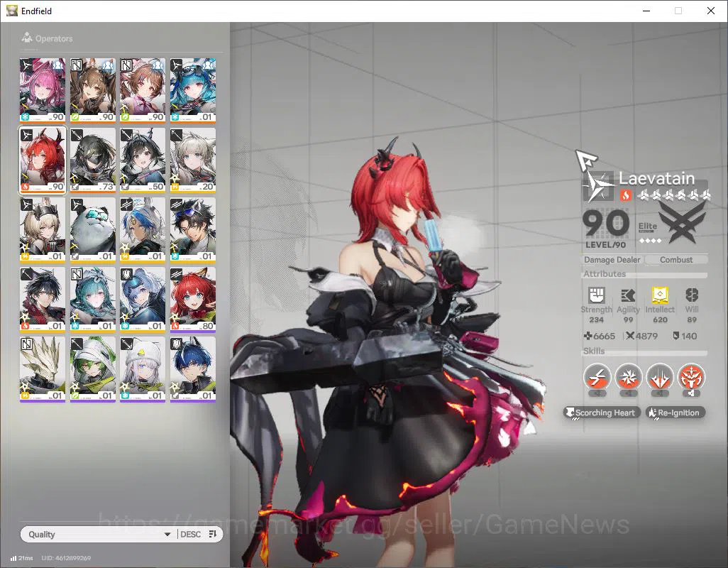Click the fire element icon under Laevatain
The image size is (728, 568).
[x=625, y=195]
